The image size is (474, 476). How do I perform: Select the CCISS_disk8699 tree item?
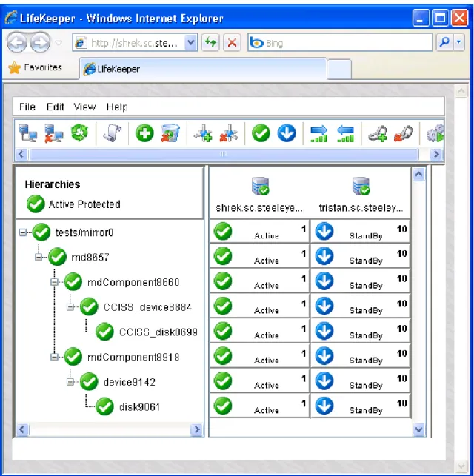[158, 332]
